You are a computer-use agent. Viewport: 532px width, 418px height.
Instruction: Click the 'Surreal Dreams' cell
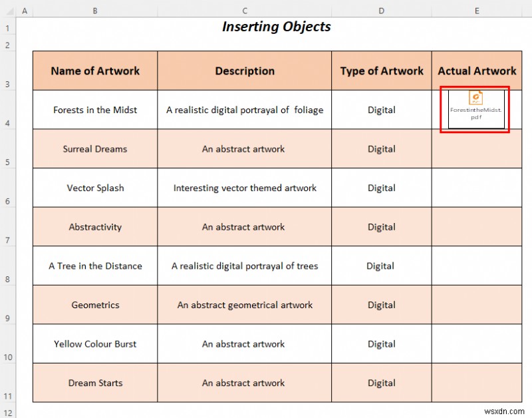95,148
